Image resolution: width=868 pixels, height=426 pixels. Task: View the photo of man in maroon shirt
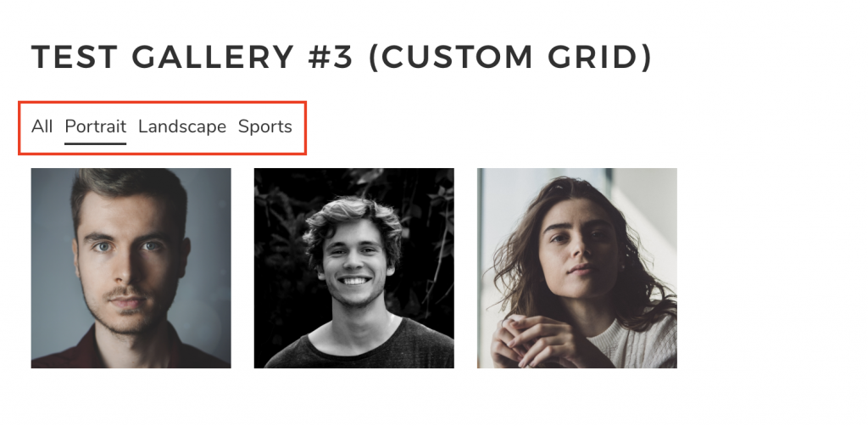(131, 268)
